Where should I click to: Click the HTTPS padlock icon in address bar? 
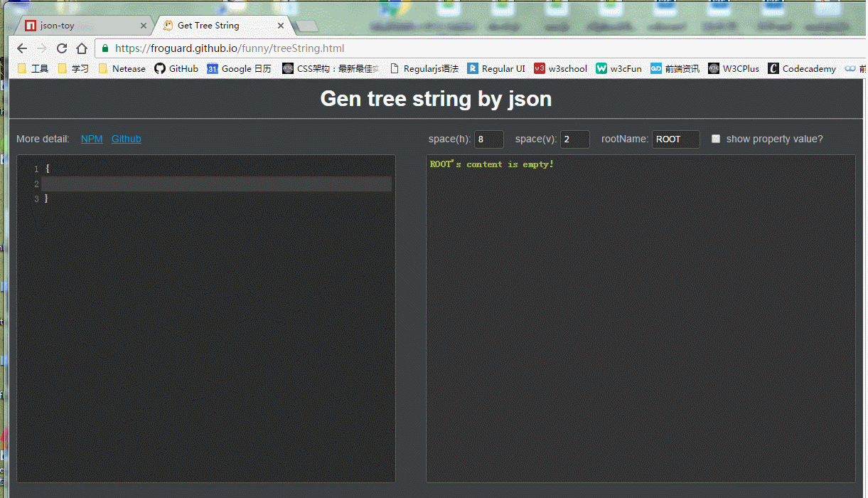[x=104, y=48]
